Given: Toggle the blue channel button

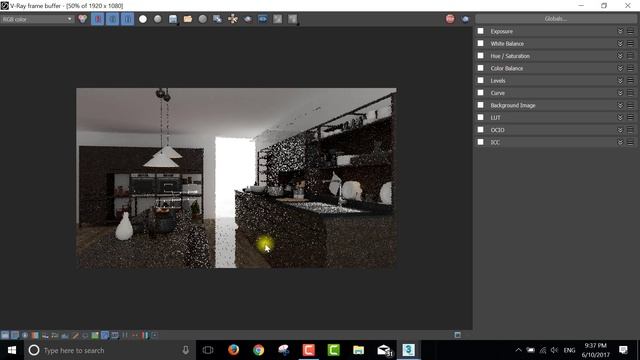Looking at the screenshot, I should coord(127,19).
